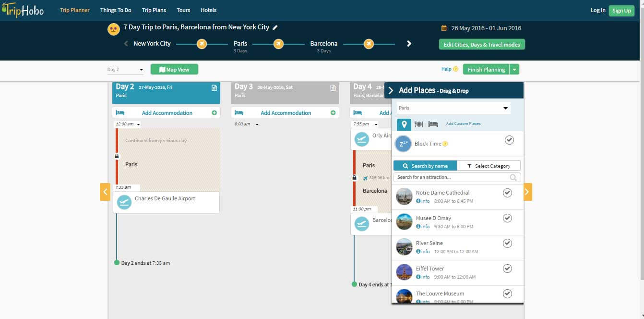Click the Orly Airport plane icon
644x319 pixels.
[361, 139]
